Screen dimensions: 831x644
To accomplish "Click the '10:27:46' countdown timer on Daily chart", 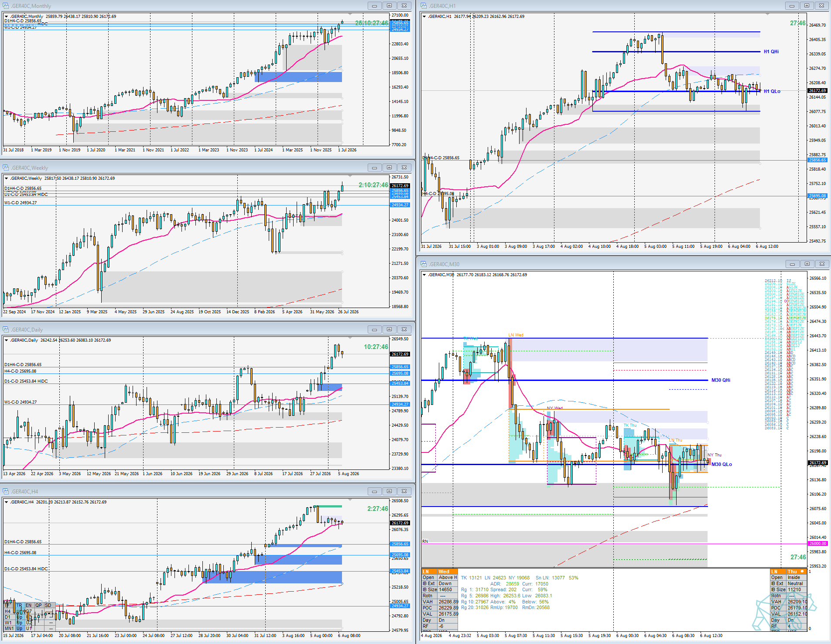I will tap(376, 347).
